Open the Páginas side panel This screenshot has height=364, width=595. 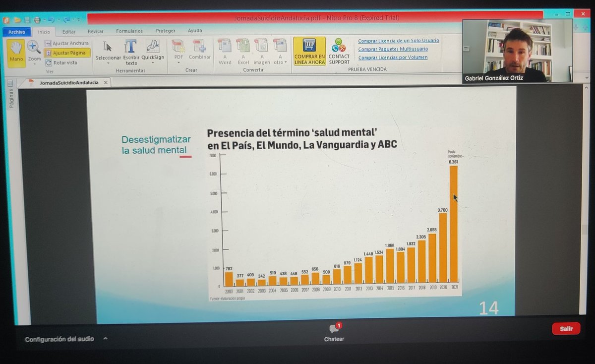point(11,99)
